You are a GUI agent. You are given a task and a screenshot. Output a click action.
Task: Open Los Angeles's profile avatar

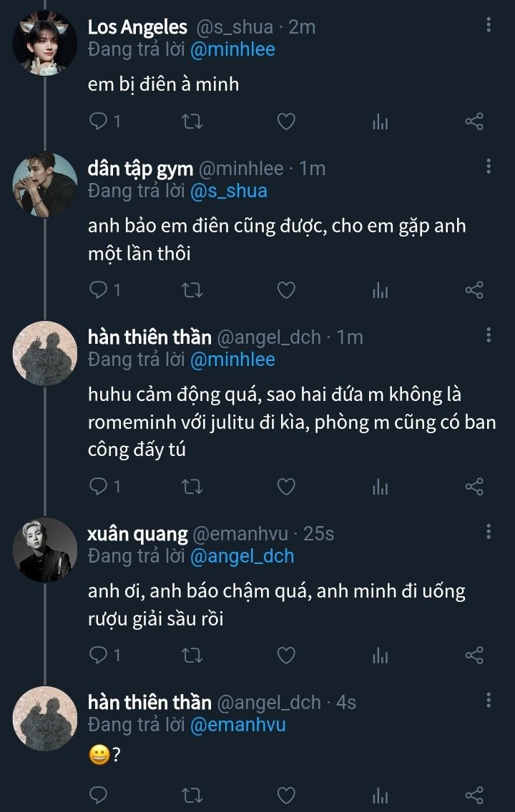45,44
